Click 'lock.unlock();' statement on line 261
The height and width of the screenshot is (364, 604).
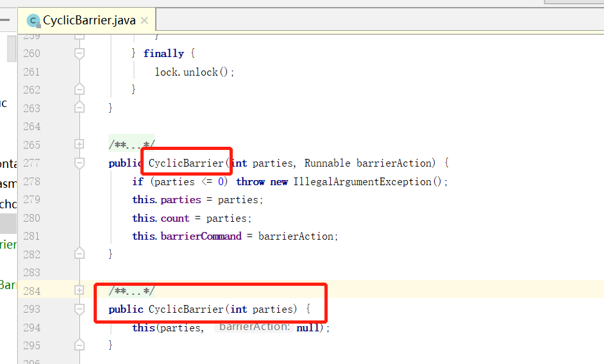[x=194, y=72]
